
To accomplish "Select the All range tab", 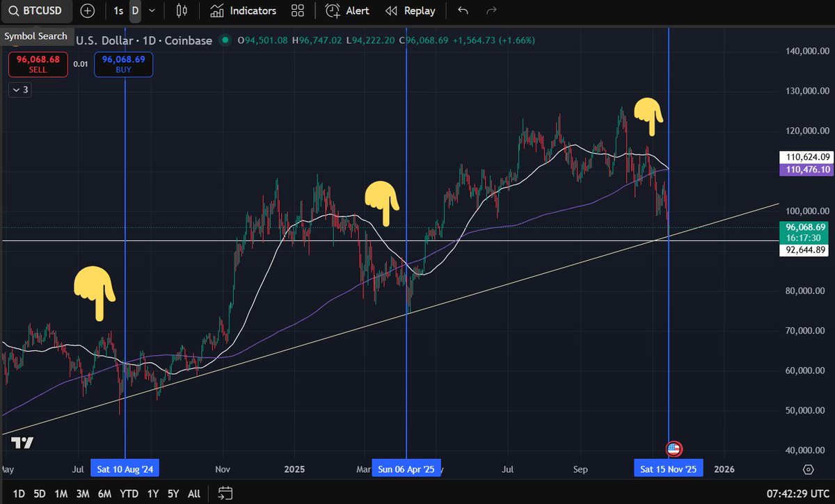I will coord(193,493).
